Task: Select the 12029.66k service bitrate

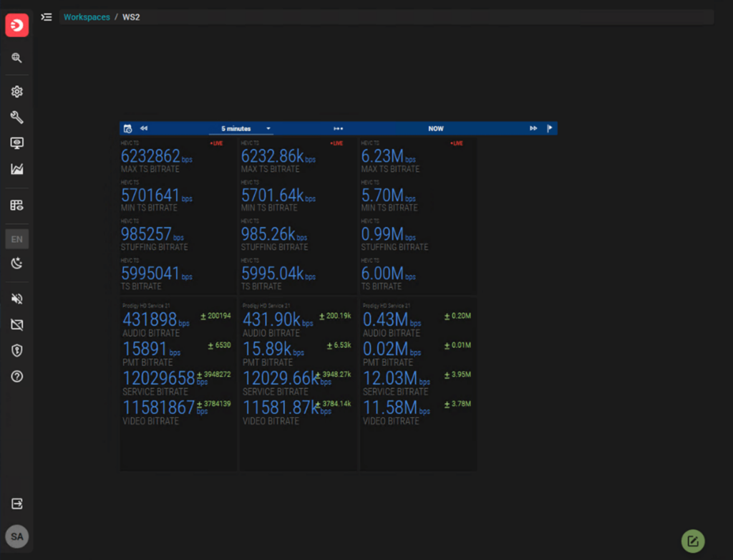Action: [x=281, y=379]
